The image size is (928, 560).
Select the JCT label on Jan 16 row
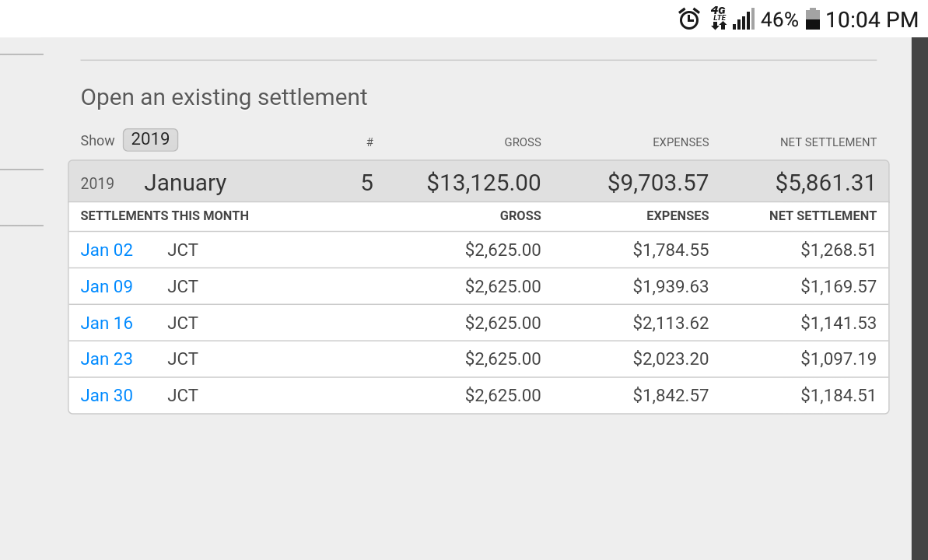(x=183, y=324)
